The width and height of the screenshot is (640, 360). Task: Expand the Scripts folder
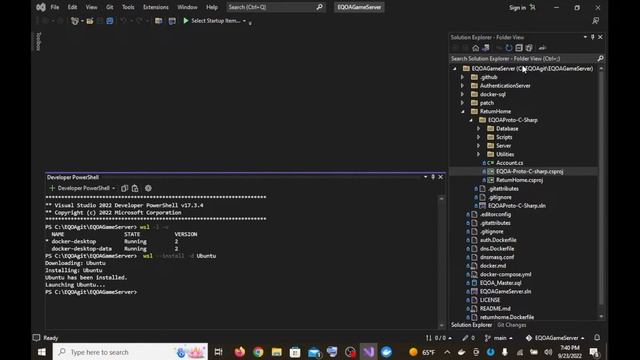click(x=479, y=137)
